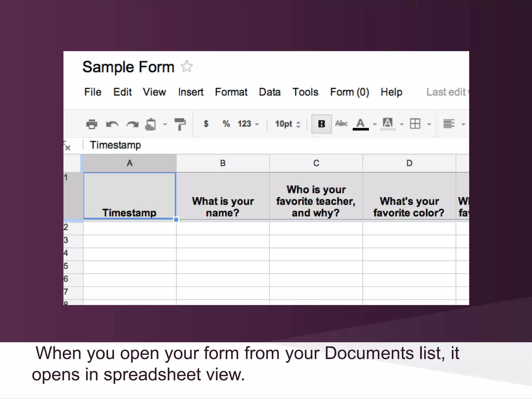Toggle strikethrough Abc button
Screen dimensions: 532x399
point(341,123)
